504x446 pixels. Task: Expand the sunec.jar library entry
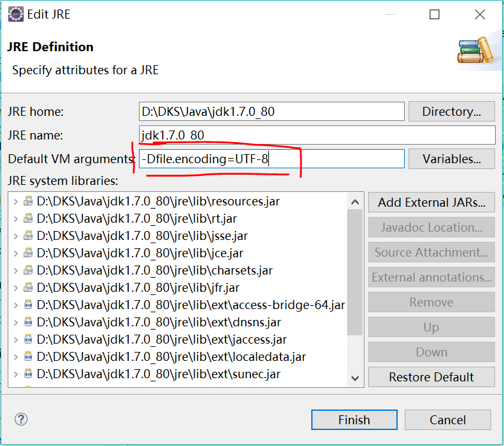15,374
